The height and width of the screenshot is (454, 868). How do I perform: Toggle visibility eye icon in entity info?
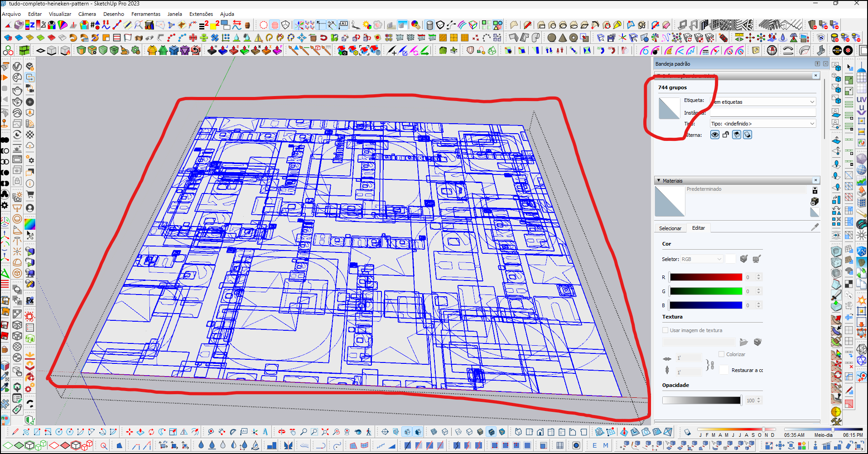click(715, 135)
